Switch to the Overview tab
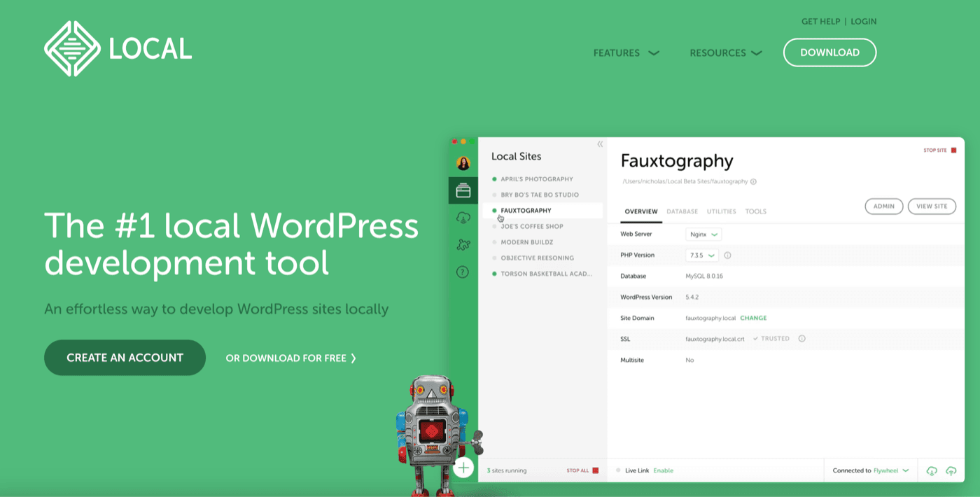This screenshot has width=980, height=497. [x=641, y=211]
